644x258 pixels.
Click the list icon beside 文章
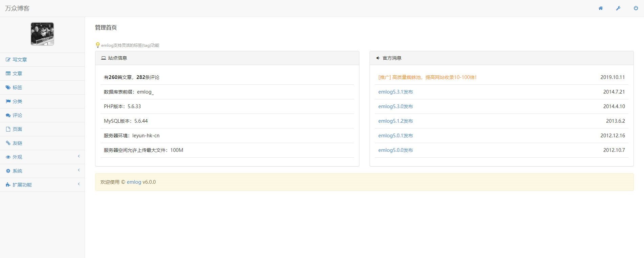pos(8,74)
